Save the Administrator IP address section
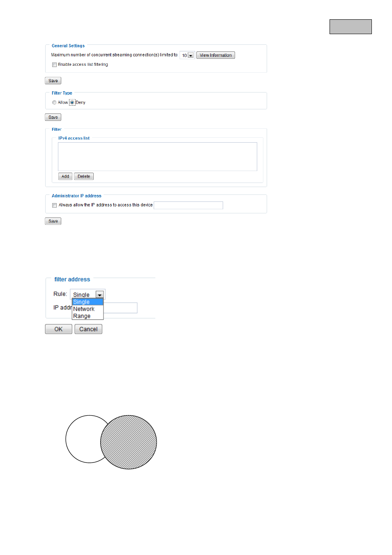 (x=53, y=221)
